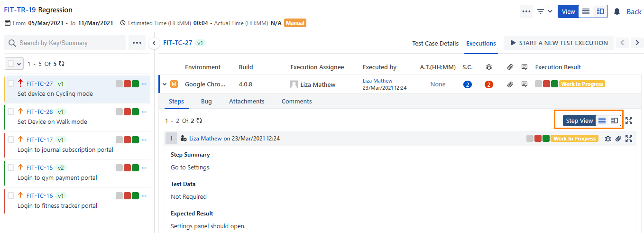Collapse the Google Chrome execution row
The height and width of the screenshot is (233, 644).
165,84
